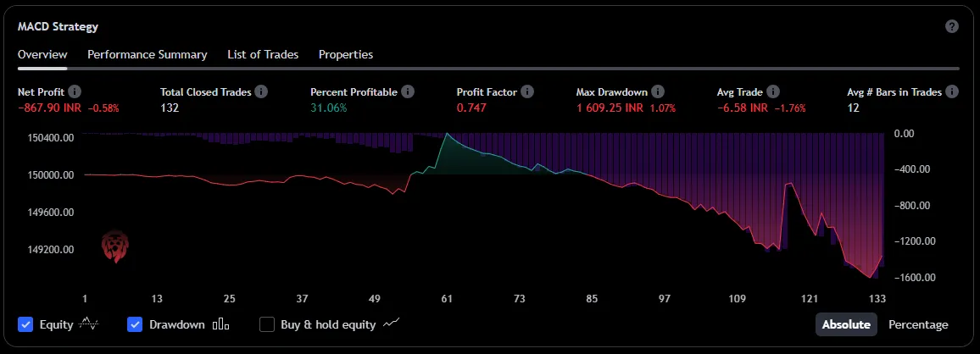Click the help question mark icon
980x354 pixels.
(952, 26)
